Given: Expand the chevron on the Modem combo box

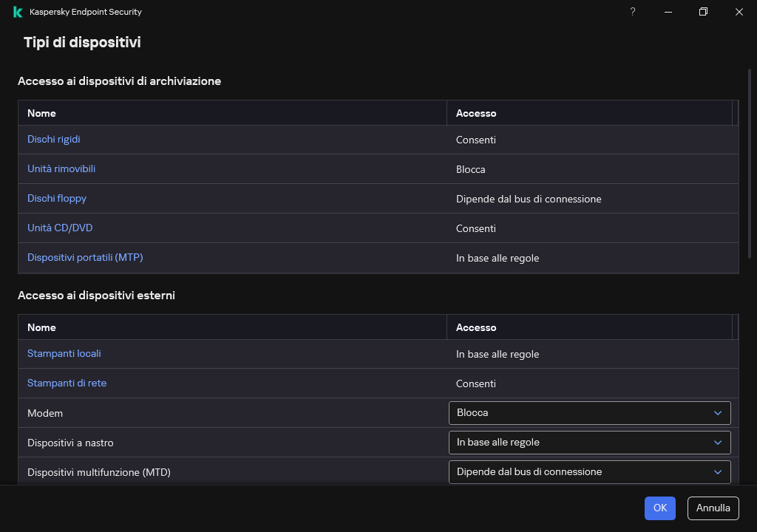Looking at the screenshot, I should tap(717, 413).
